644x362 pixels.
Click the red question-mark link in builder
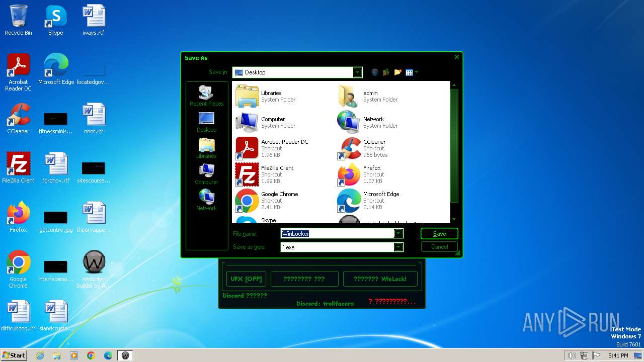[x=392, y=302]
